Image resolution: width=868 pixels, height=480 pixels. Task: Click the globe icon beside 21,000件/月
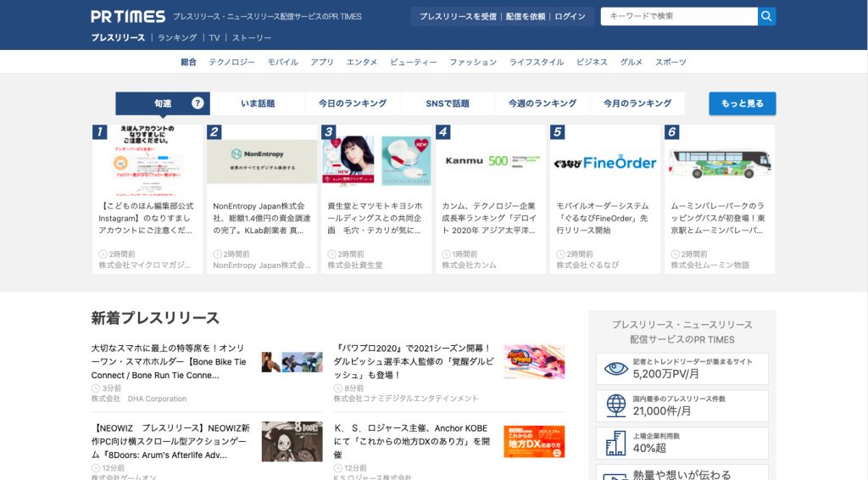(x=615, y=405)
